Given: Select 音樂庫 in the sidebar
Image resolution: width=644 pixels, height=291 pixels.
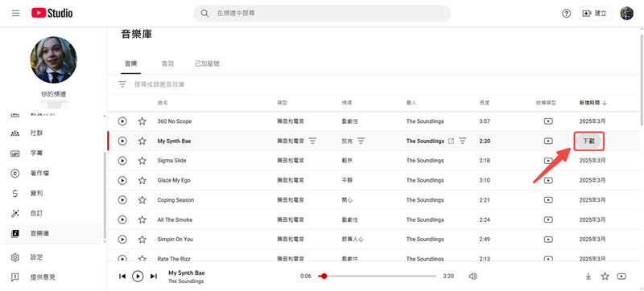Looking at the screenshot, I should point(53,233).
